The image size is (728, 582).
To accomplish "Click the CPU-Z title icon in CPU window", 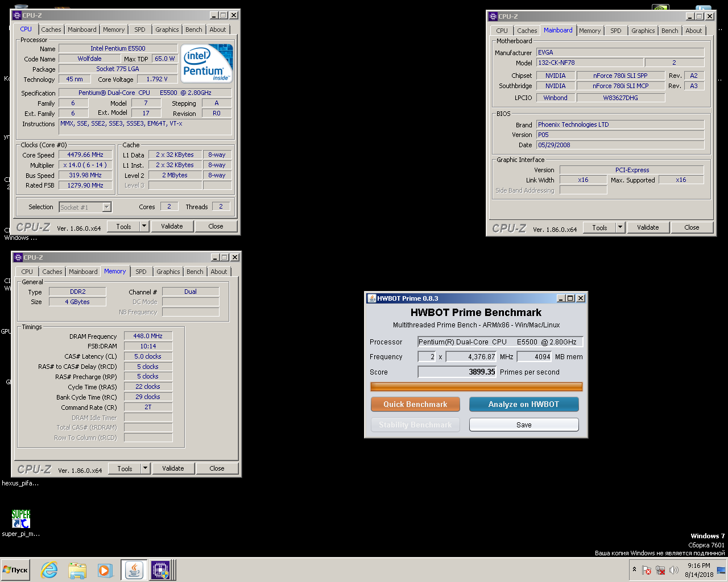I will (x=18, y=15).
